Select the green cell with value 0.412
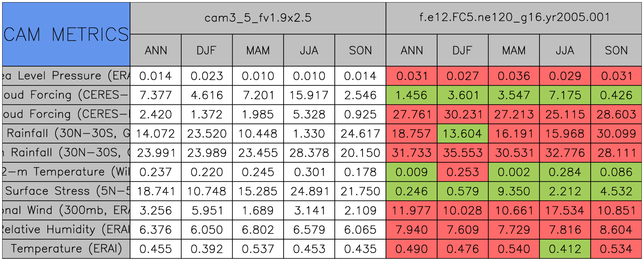Viewport: 644px width, 261px height. pyautogui.click(x=565, y=249)
